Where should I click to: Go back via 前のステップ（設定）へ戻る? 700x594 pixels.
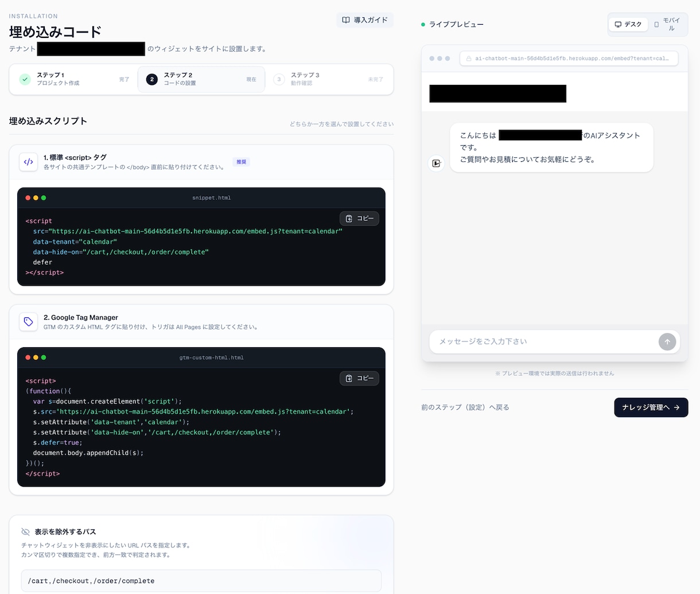[465, 407]
